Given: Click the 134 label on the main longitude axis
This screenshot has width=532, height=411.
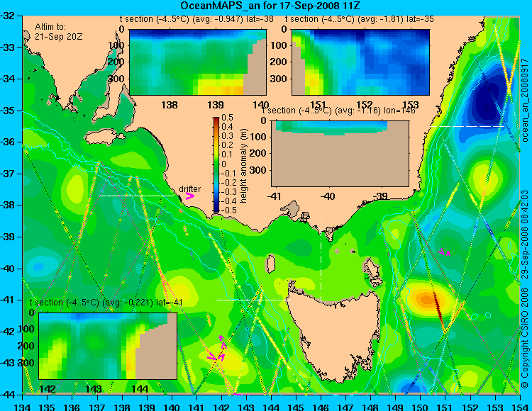Looking at the screenshot, I should [23, 406].
